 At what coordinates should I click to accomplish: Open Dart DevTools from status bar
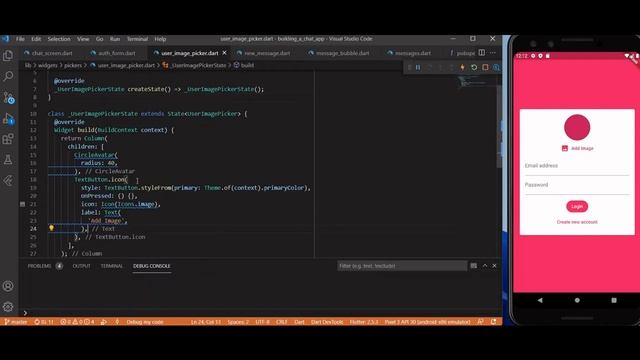(327, 322)
